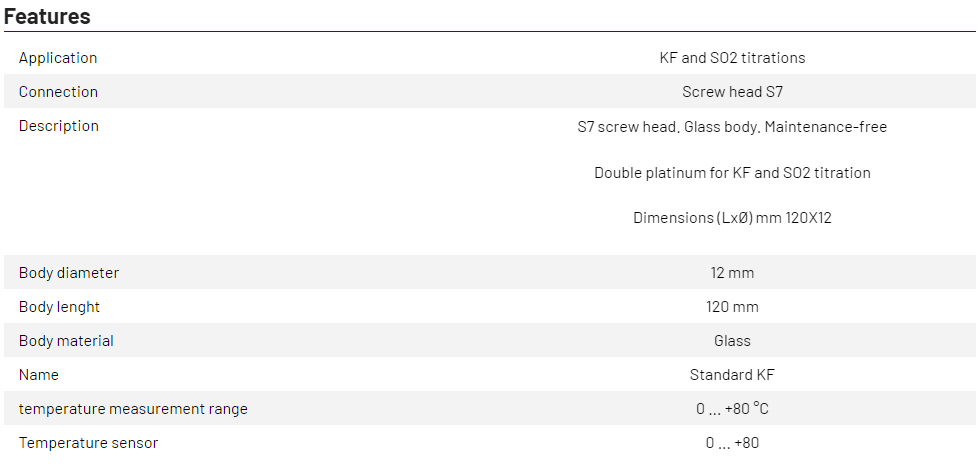This screenshot has width=979, height=468.
Task: Click the 'Maintenance-free' description line
Action: (x=732, y=127)
